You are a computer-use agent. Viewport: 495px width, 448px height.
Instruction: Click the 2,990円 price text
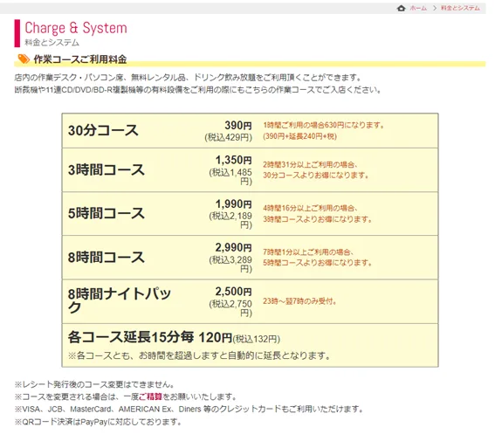tap(233, 247)
